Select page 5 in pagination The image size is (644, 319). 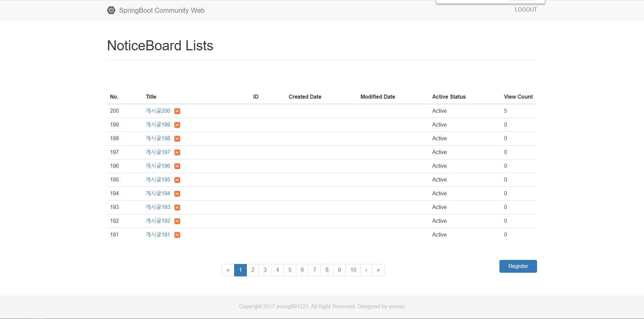tap(290, 270)
